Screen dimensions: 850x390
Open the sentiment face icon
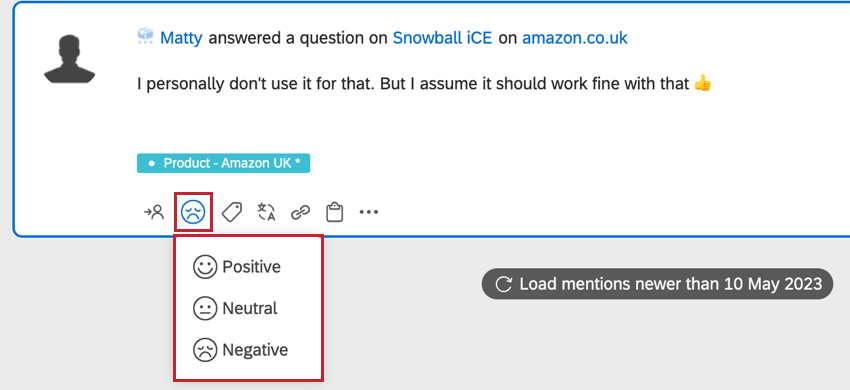193,212
